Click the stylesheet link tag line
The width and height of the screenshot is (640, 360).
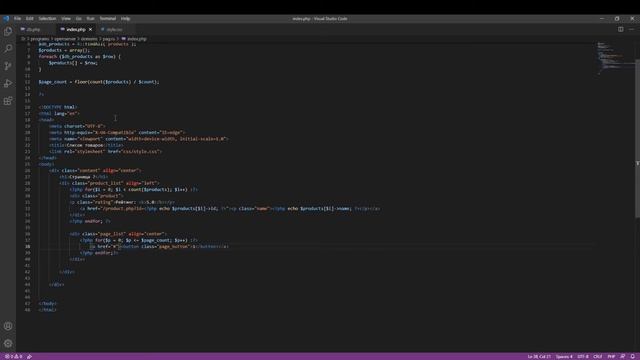[x=105, y=151]
